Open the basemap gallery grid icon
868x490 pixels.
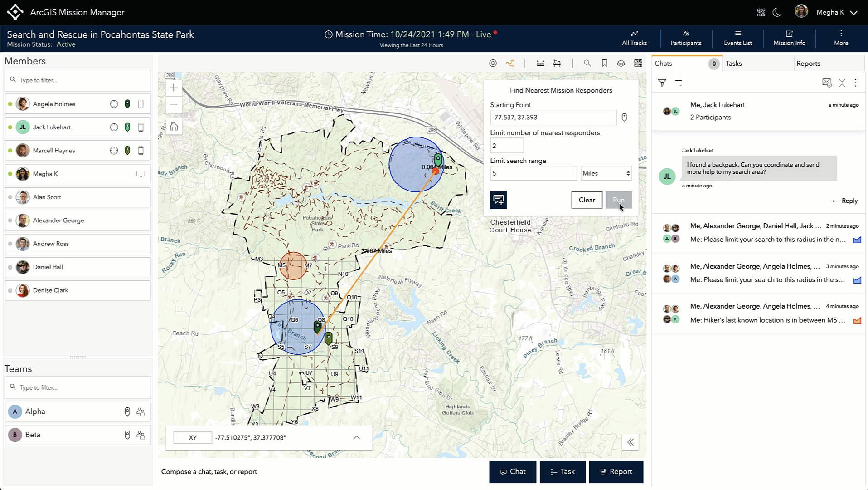pyautogui.click(x=638, y=64)
